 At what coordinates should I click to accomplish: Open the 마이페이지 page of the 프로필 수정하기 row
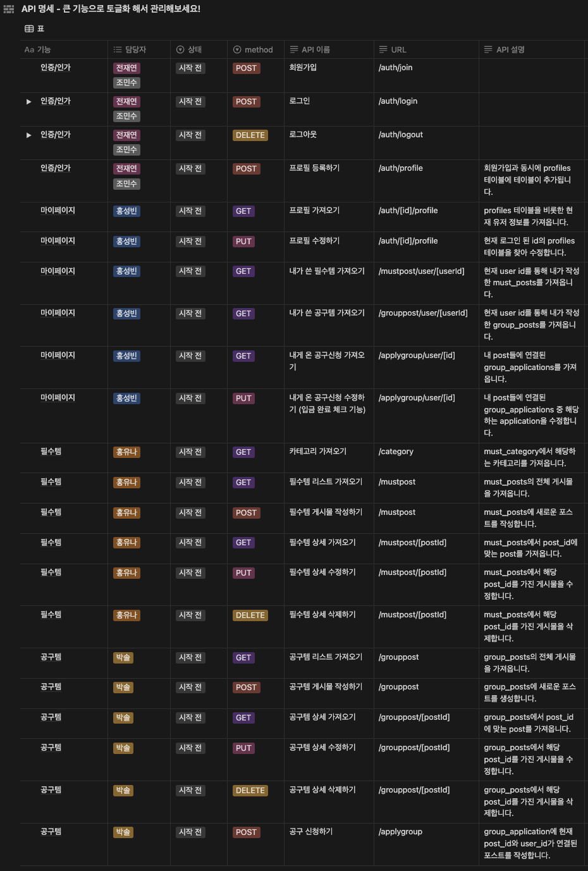[58, 241]
